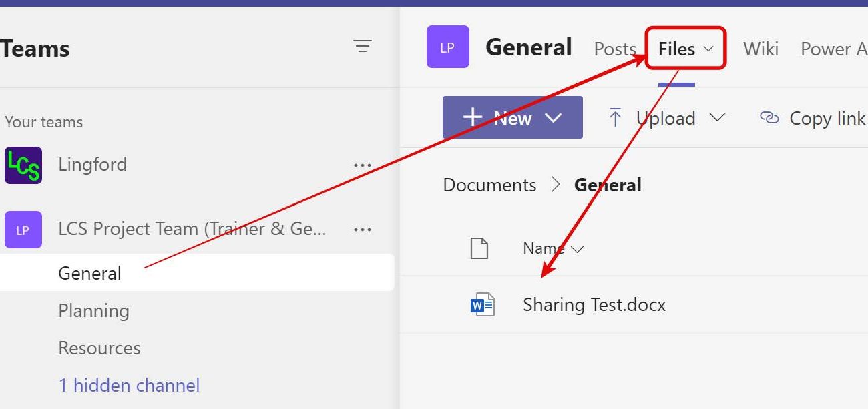Switch to the Wiki tab
This screenshot has height=409, width=868.
coord(761,49)
